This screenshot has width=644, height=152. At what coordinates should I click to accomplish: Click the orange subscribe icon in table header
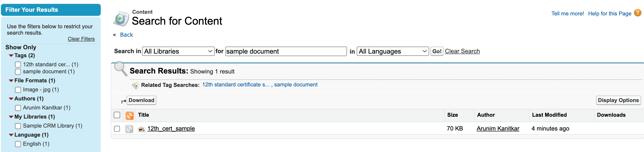pyautogui.click(x=130, y=115)
